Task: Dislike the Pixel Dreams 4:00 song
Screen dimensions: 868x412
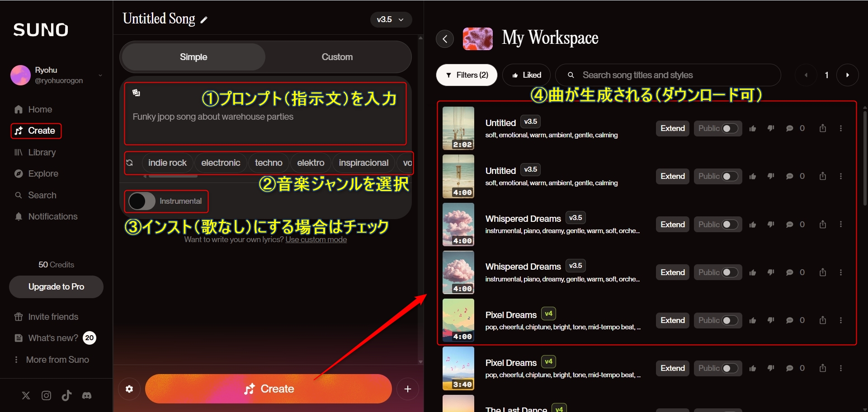Action: 771,320
